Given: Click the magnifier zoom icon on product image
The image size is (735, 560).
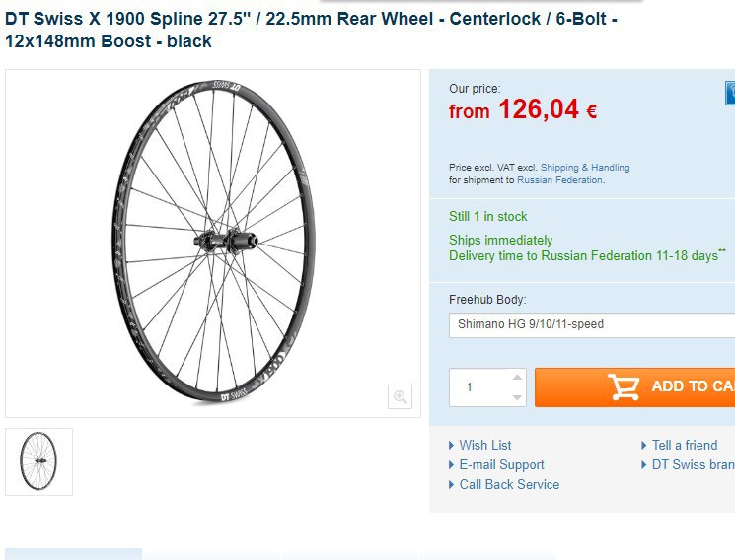Looking at the screenshot, I should (400, 396).
